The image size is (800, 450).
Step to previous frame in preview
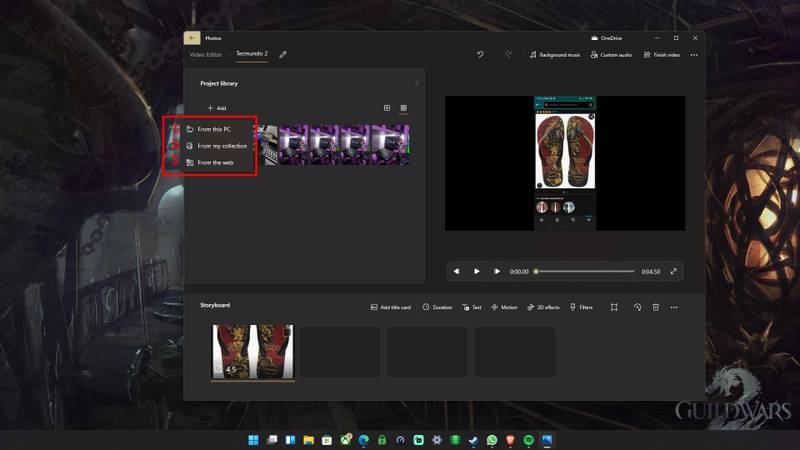[456, 271]
